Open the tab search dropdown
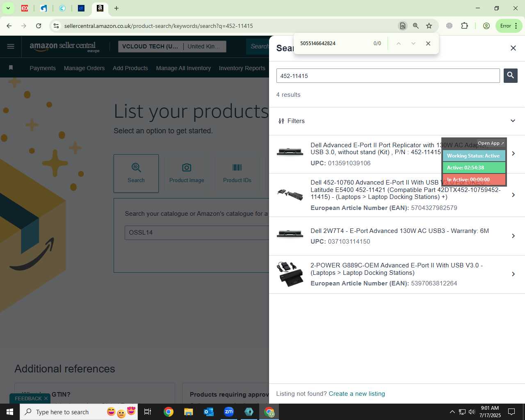 point(8,8)
